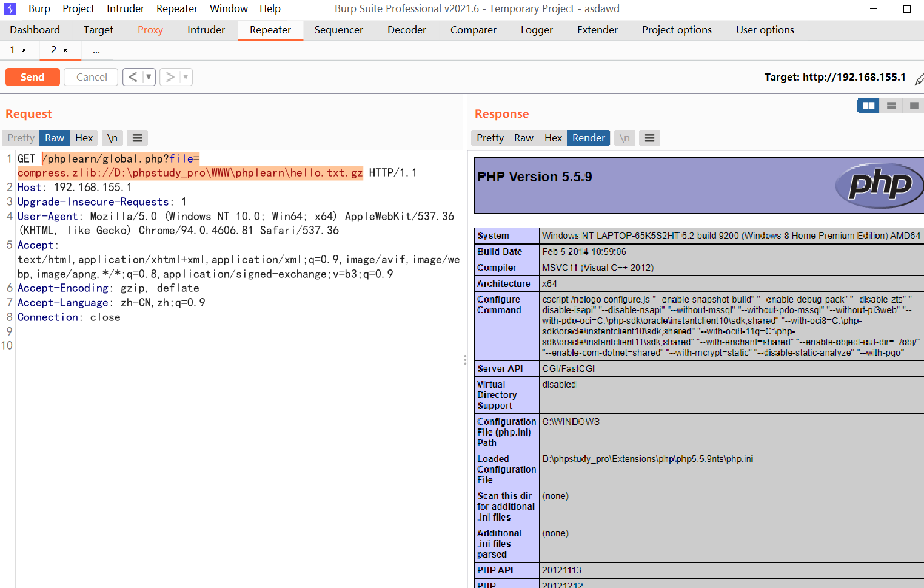Expand the forward history dropdown arrow
The width and height of the screenshot is (924, 588).
pos(186,77)
